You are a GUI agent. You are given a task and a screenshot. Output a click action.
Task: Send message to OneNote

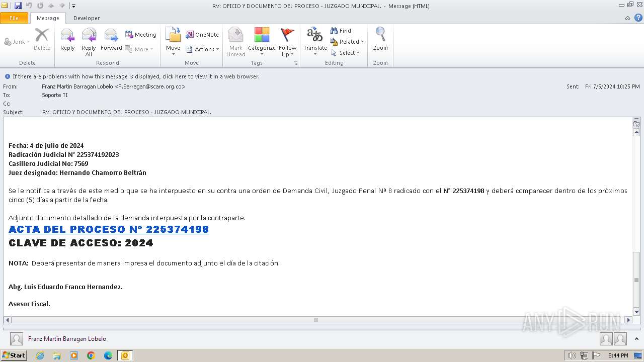coord(202,35)
